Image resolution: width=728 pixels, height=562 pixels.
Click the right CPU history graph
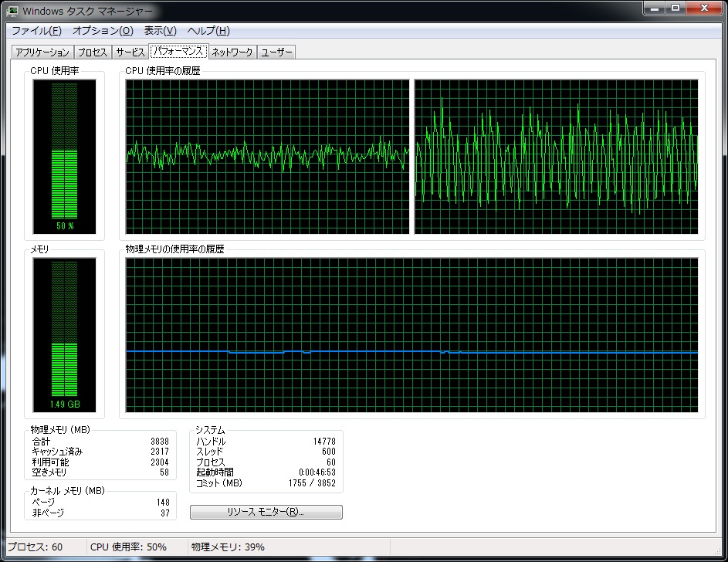pyautogui.click(x=556, y=157)
